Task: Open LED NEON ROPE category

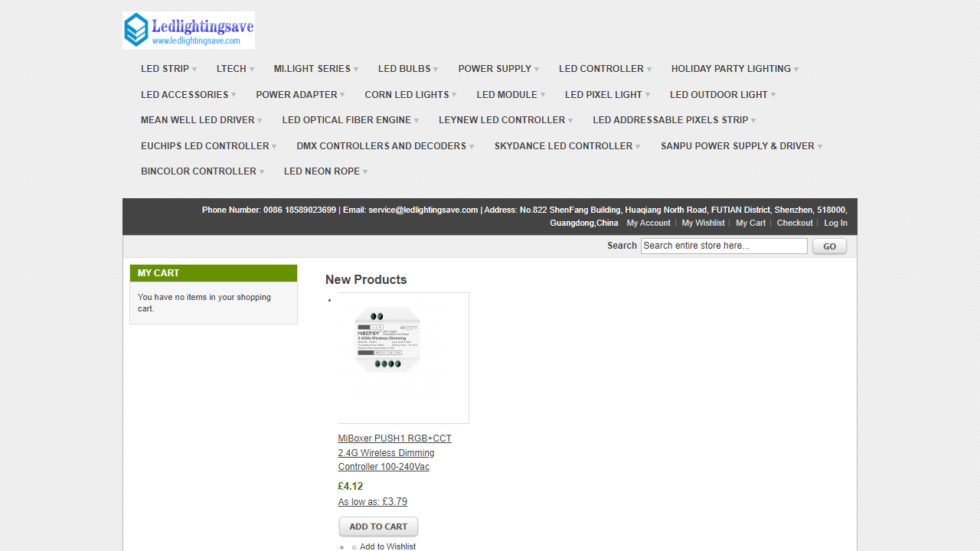Action: [x=326, y=171]
